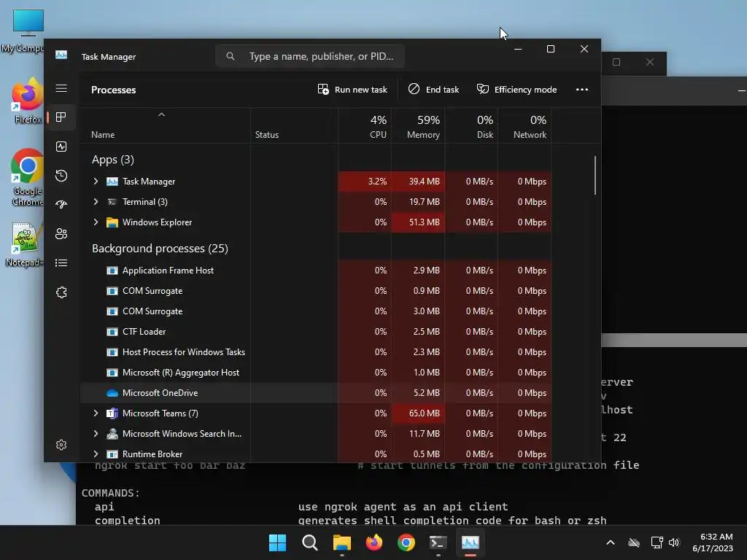Click the 65.0 MB memory cell
The width and height of the screenshot is (747, 560).
(418, 413)
